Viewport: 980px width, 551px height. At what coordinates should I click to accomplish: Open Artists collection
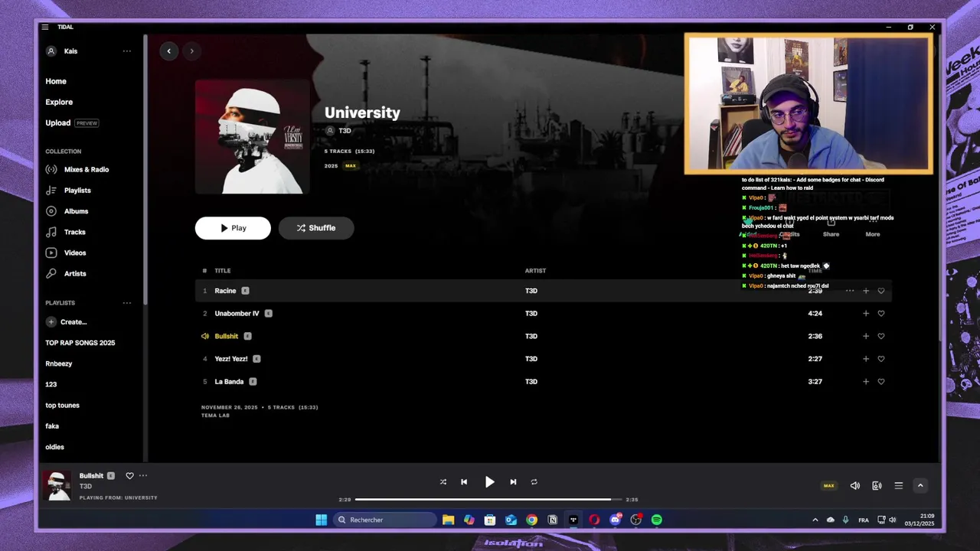point(66,273)
